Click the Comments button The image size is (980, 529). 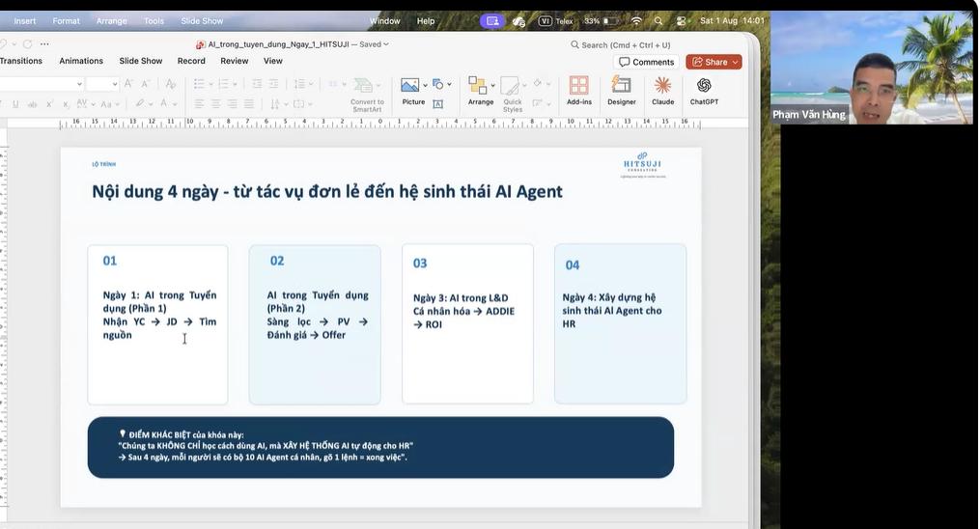point(646,62)
